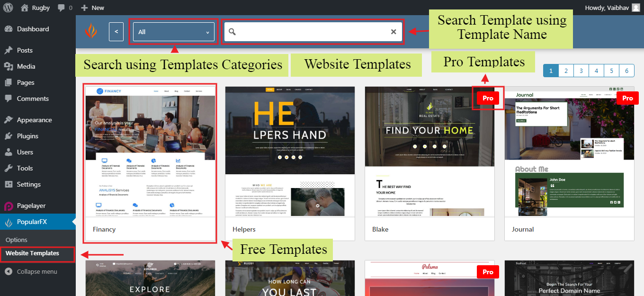Viewport: 644px width, 296px height.
Task: Select the Perfect Domain Name template thumbnail
Action: [x=569, y=278]
